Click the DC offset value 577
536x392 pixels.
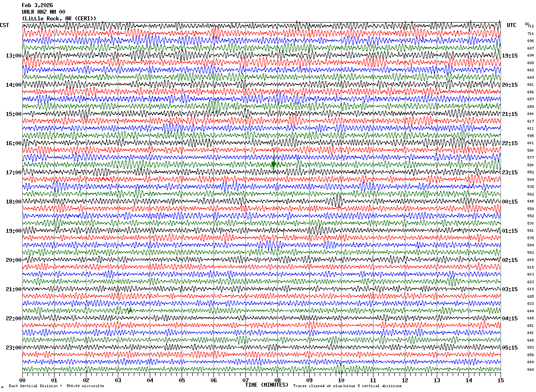[531, 158]
